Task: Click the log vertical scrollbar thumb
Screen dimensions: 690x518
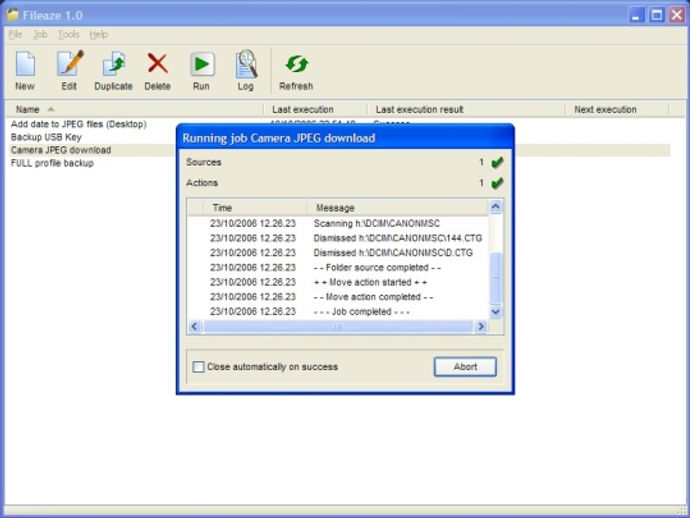Action: [x=495, y=278]
